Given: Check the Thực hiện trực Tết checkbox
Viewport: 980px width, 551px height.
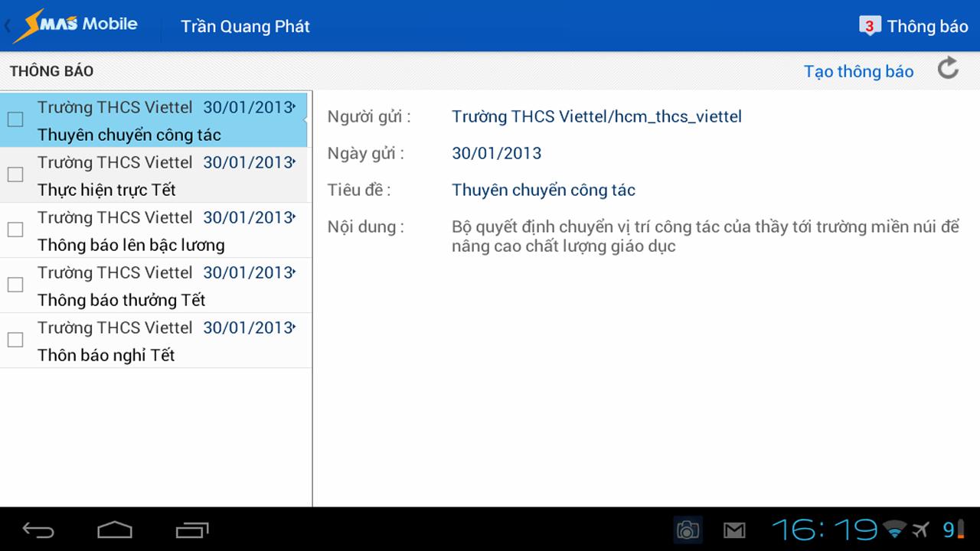Looking at the screenshot, I should [x=15, y=174].
